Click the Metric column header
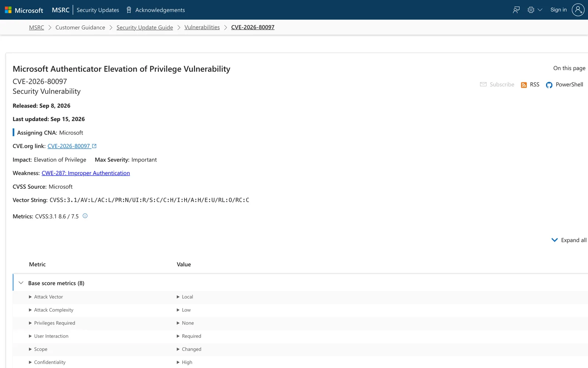 [x=37, y=265]
